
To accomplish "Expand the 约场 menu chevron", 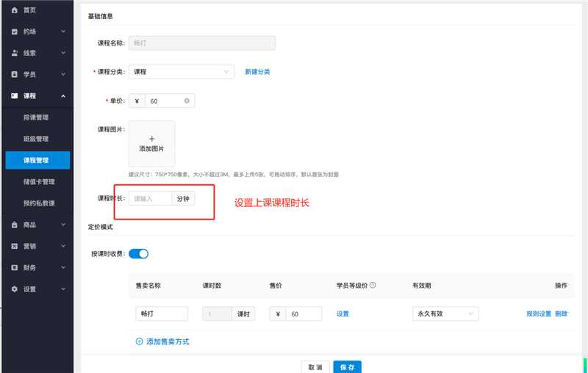I will (x=63, y=32).
